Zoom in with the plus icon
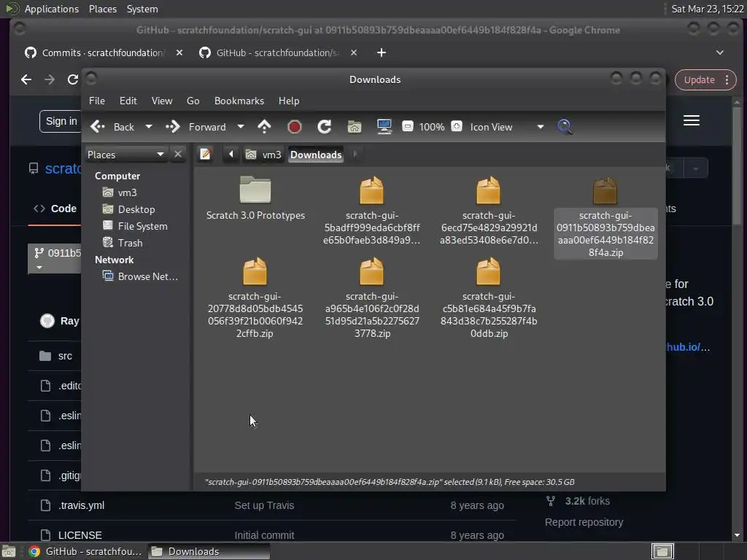The width and height of the screenshot is (747, 560). coord(457,127)
